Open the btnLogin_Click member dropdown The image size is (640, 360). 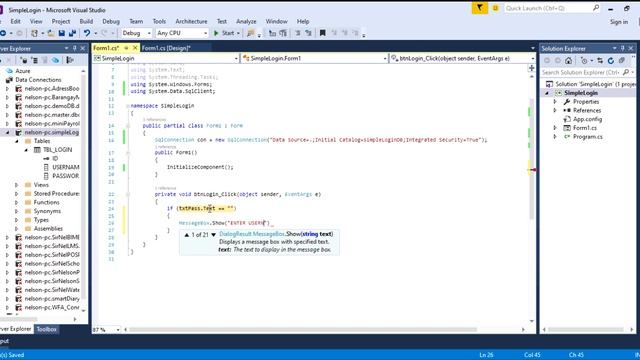tap(533, 59)
